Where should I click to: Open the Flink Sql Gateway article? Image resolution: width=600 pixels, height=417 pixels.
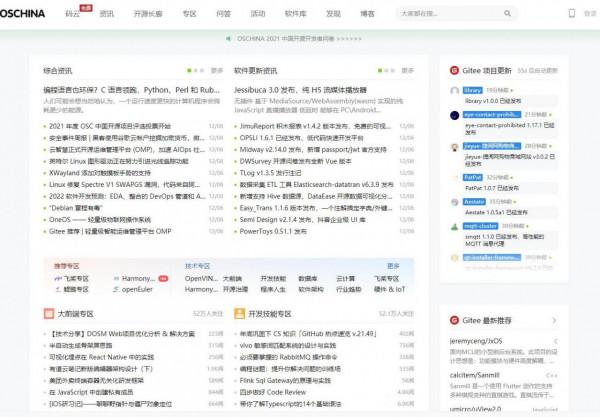285,381
